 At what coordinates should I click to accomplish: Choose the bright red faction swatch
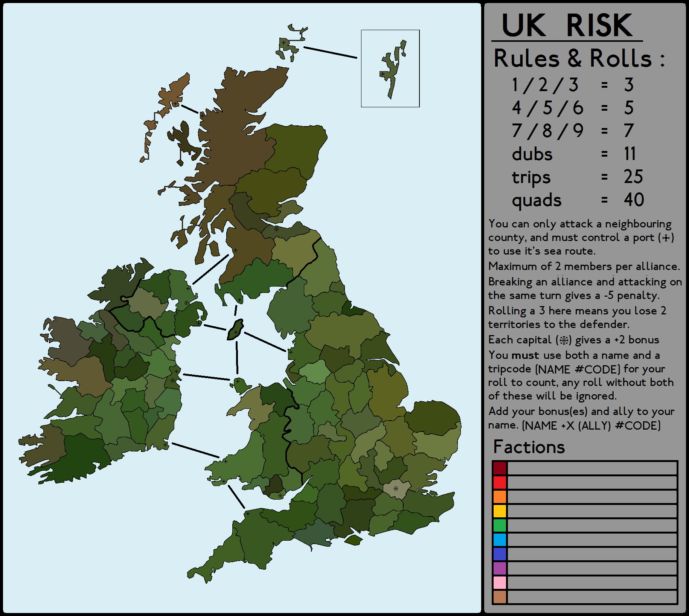point(500,483)
